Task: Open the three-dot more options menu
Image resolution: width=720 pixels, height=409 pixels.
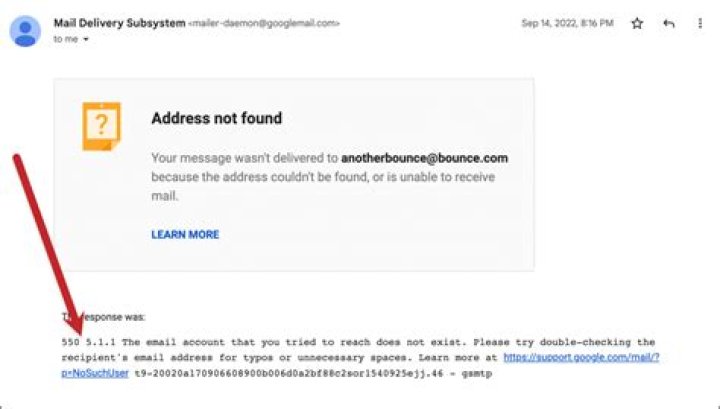Action: click(x=700, y=24)
